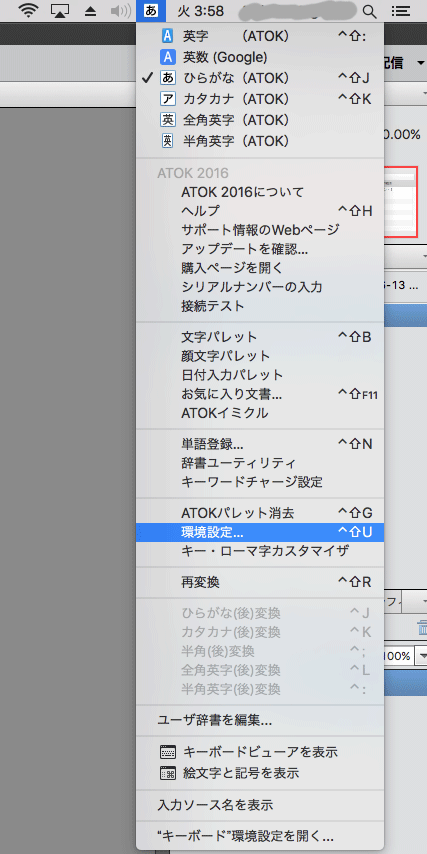
Task: Choose ATOKパレット消去
Action: click(x=260, y=513)
